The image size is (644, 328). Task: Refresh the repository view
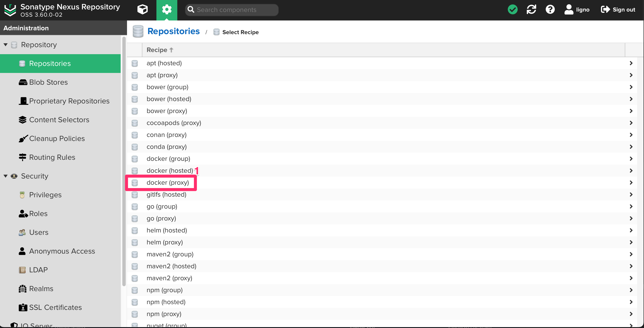click(x=531, y=9)
